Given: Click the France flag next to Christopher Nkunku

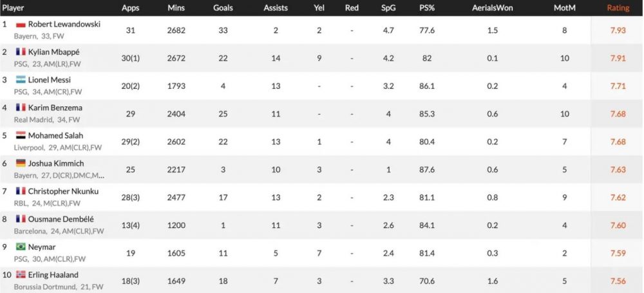Looking at the screenshot, I should (21, 191).
